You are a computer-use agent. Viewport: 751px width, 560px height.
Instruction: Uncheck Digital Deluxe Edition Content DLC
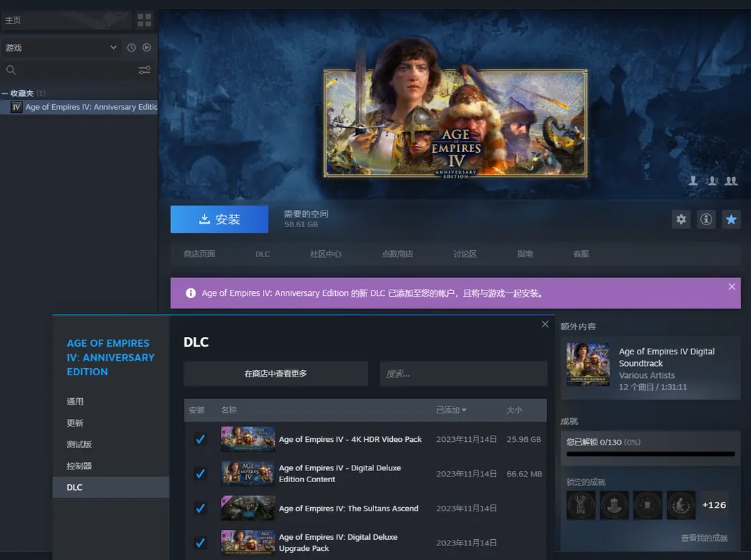coord(200,473)
